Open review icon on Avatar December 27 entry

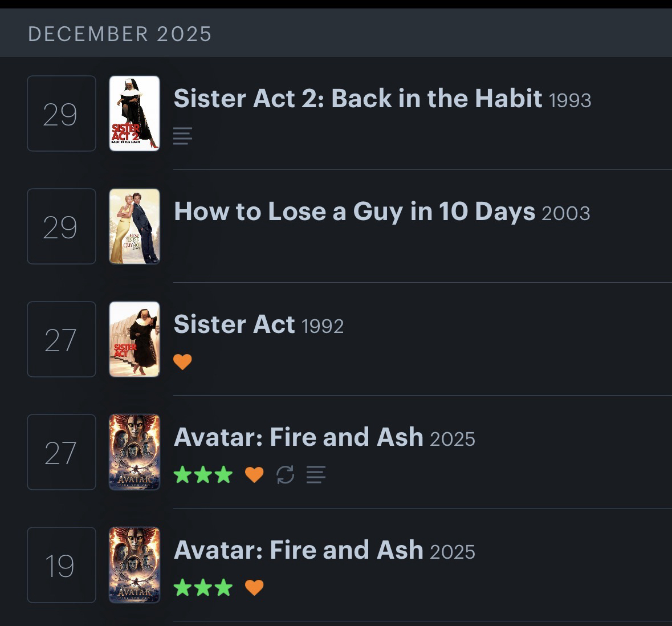(x=316, y=474)
